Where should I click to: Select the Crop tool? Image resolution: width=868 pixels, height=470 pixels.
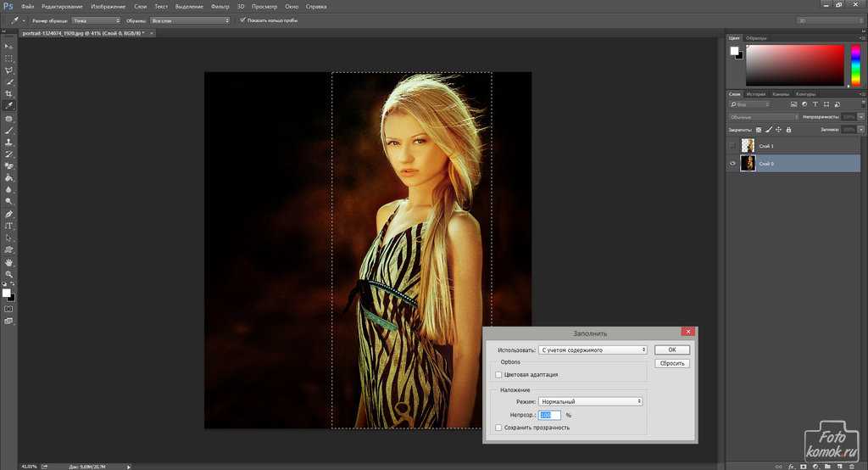(8, 93)
